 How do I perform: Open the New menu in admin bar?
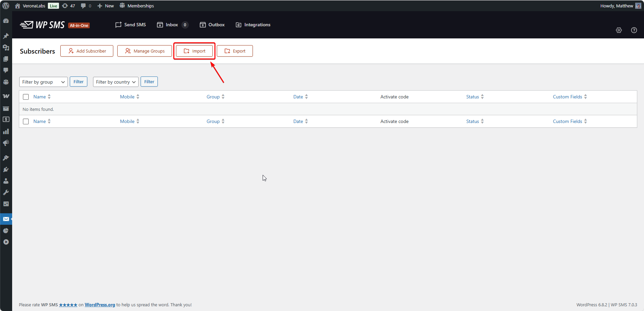point(106,5)
